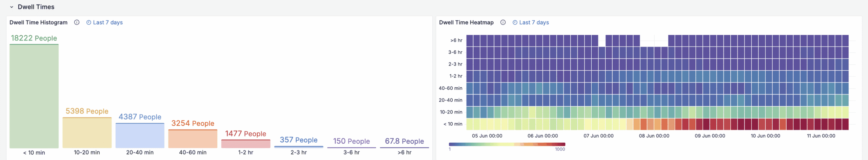Image resolution: width=868 pixels, height=160 pixels.
Task: Click the 1000 maximum legend value
Action: coord(560,149)
